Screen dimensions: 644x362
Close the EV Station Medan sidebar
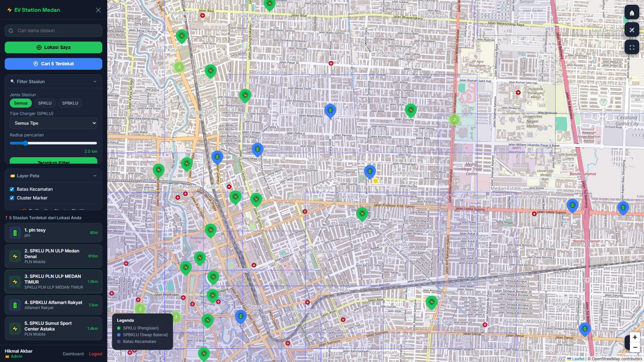[x=98, y=10]
